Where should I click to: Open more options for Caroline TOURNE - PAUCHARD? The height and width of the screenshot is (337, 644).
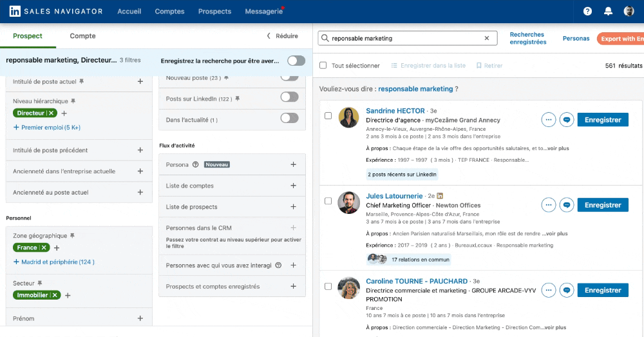point(548,290)
